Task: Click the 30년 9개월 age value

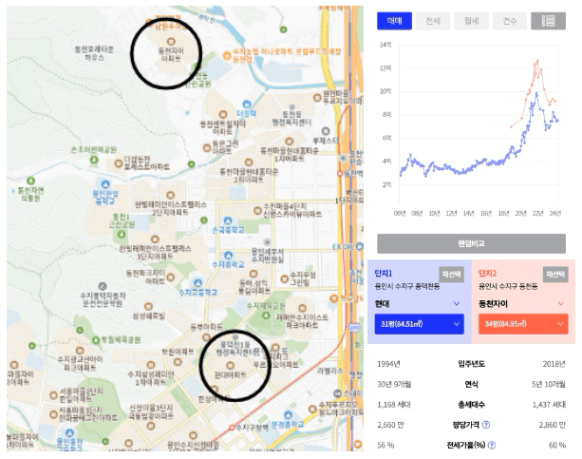Action: pos(394,384)
